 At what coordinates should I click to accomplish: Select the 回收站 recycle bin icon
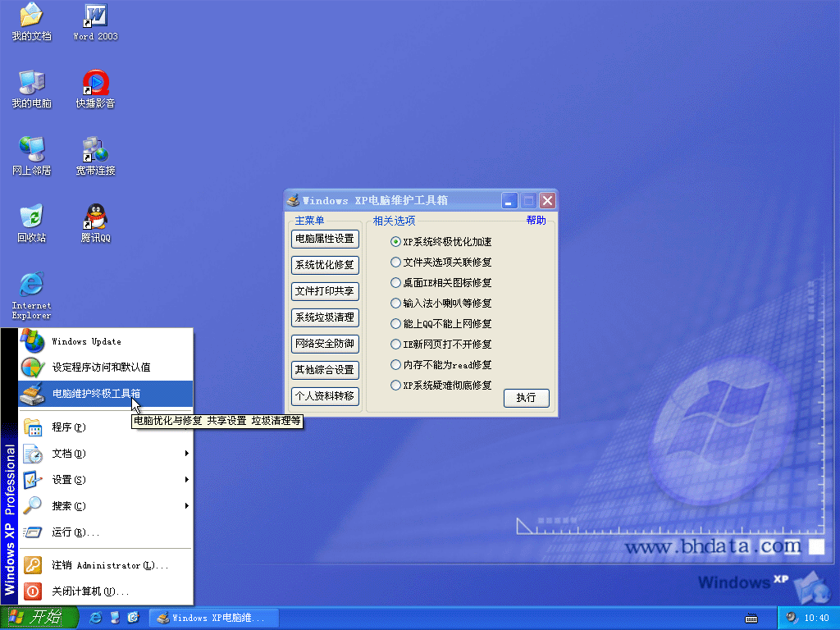click(x=31, y=223)
